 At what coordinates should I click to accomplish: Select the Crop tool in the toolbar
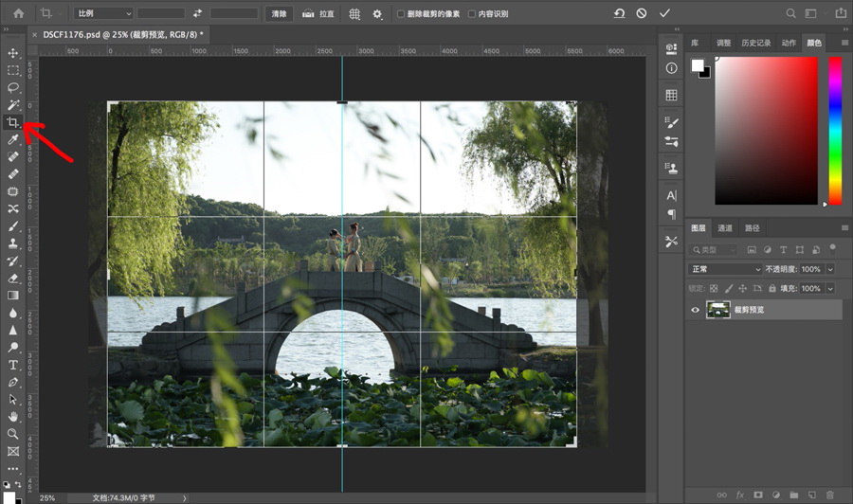13,122
